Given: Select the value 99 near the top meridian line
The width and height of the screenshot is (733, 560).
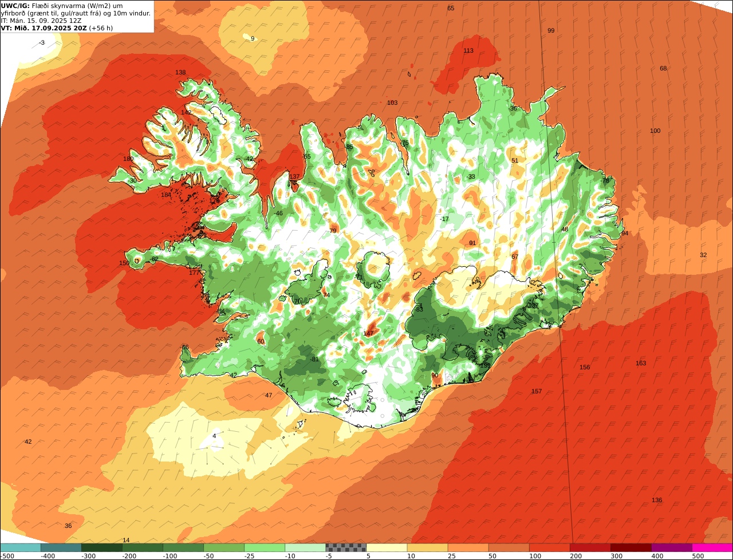Looking at the screenshot, I should (x=551, y=30).
